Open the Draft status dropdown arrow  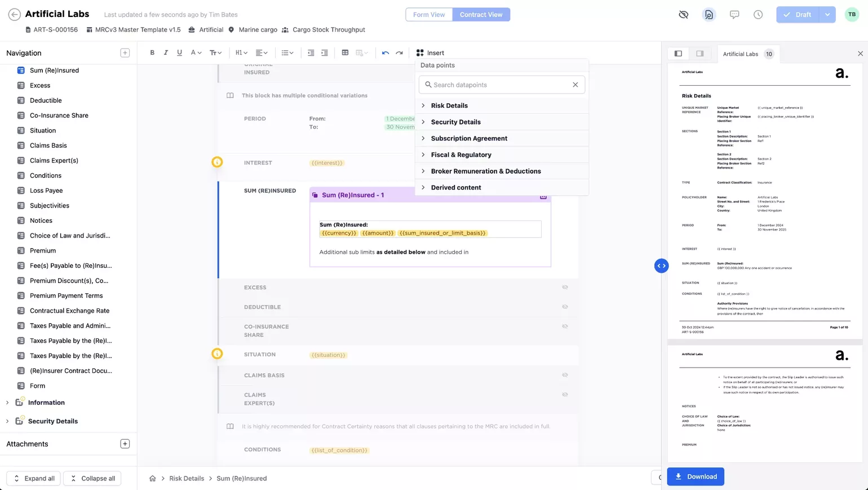(x=827, y=15)
